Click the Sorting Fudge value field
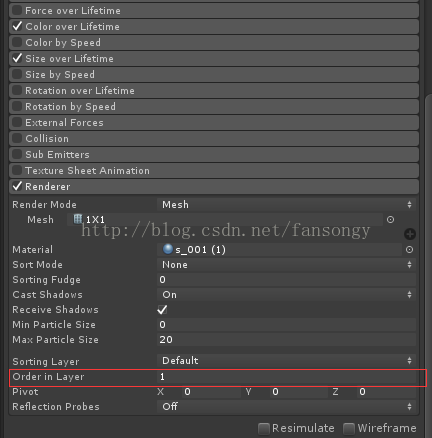432x438 pixels. [x=286, y=280]
